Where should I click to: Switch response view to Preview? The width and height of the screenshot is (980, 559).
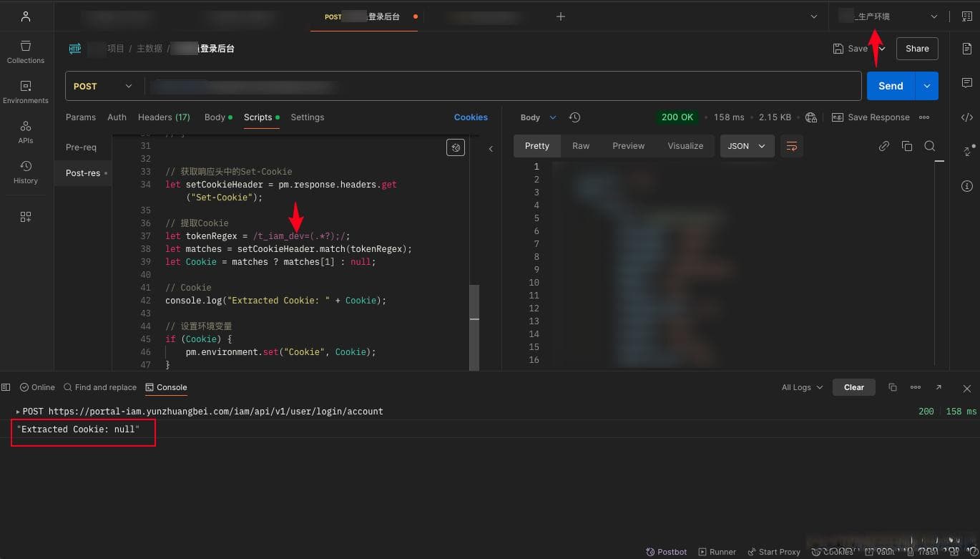628,146
